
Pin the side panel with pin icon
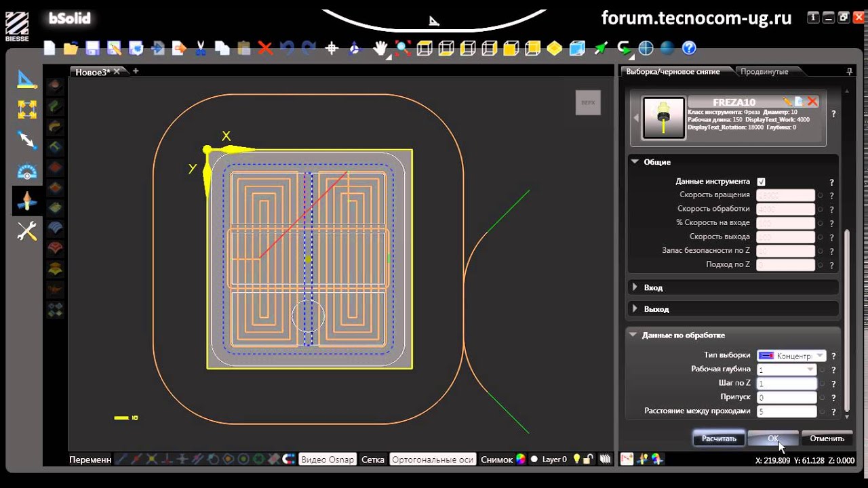[849, 71]
